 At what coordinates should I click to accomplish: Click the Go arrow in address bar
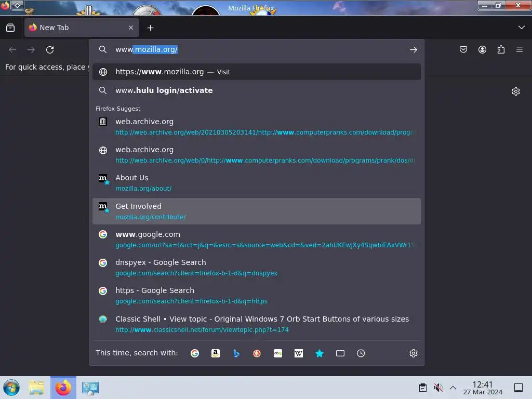pyautogui.click(x=413, y=49)
